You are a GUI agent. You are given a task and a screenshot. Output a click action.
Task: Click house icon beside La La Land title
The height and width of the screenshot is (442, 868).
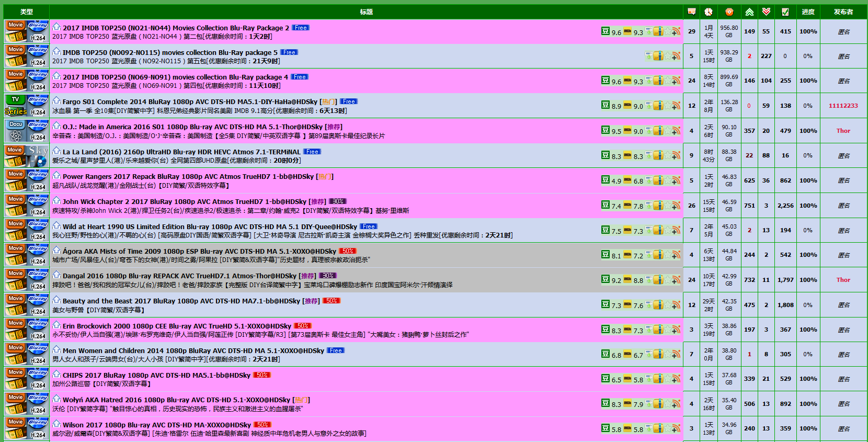56,151
